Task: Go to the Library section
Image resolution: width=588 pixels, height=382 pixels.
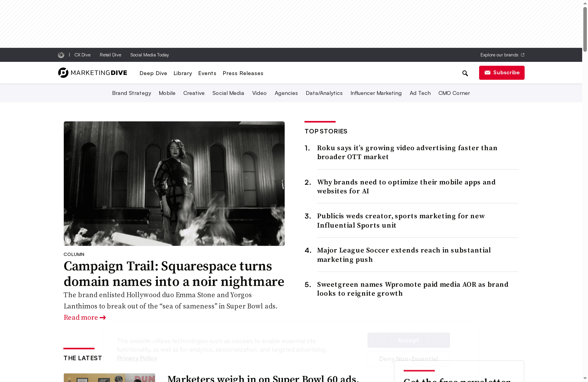Action: point(183,73)
